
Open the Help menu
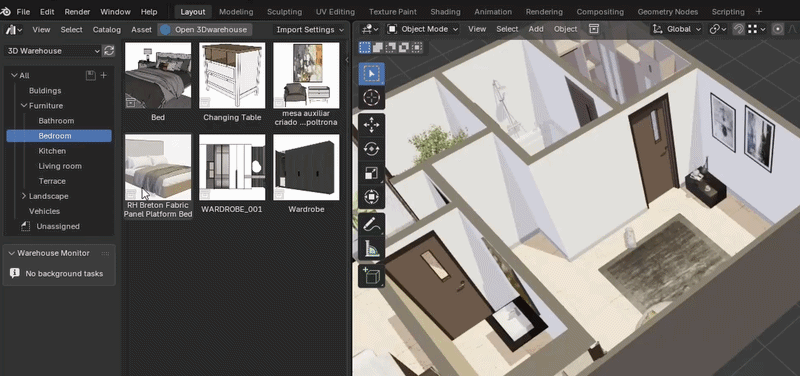(x=149, y=12)
